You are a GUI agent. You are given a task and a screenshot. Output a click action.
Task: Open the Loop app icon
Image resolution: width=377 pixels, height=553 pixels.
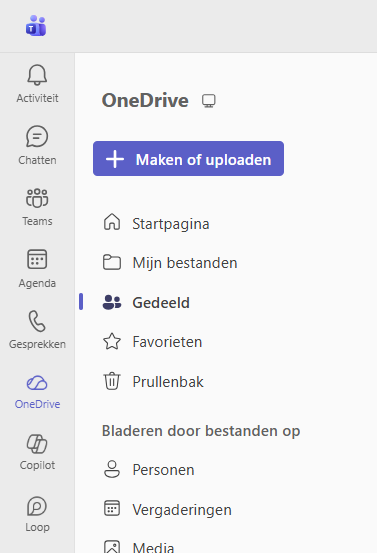click(x=37, y=506)
